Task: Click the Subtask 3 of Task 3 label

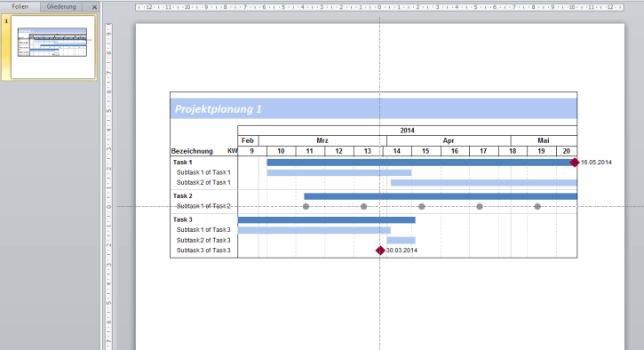Action: pos(203,251)
